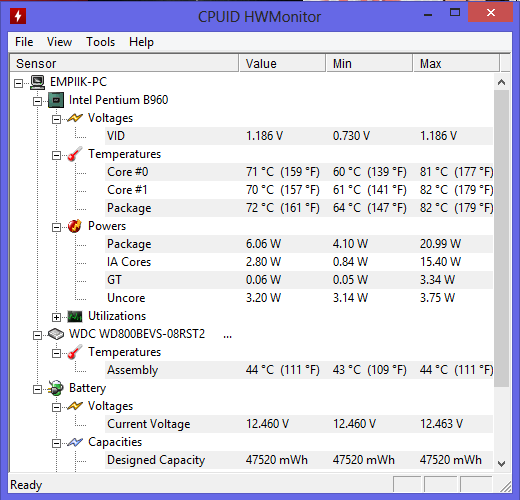520x500 pixels.
Task: Click the Capacities blue chart icon
Action: click(x=75, y=442)
